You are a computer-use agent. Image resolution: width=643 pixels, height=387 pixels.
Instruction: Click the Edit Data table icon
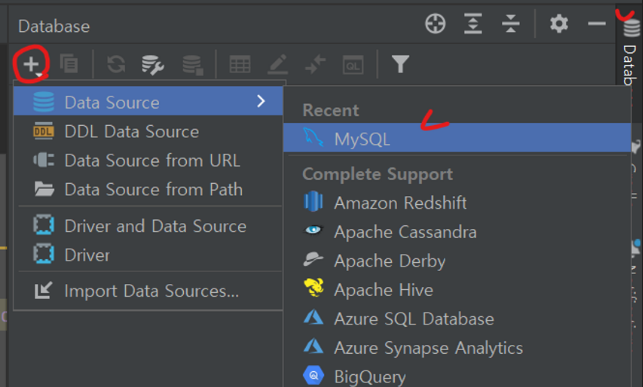pos(240,64)
